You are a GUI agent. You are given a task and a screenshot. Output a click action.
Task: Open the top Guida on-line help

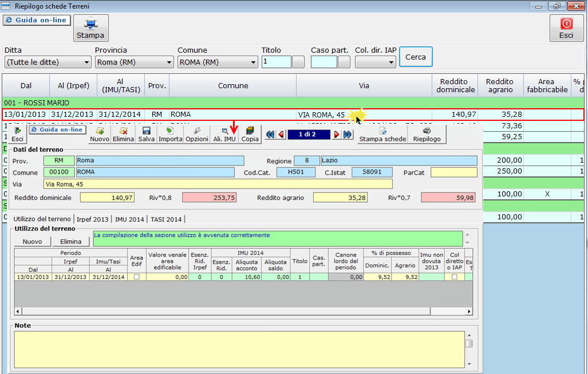click(x=37, y=20)
